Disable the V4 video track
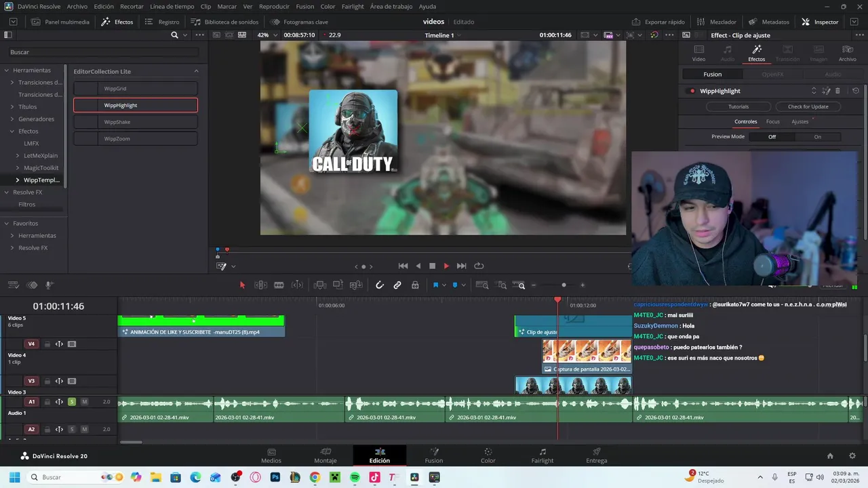Screen dimensions: 868x488 [x=72, y=344]
